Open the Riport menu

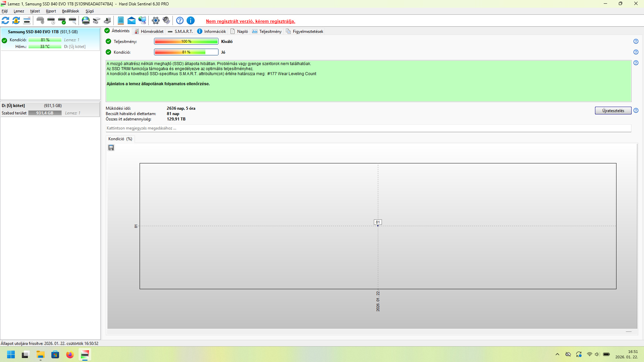[x=51, y=11]
